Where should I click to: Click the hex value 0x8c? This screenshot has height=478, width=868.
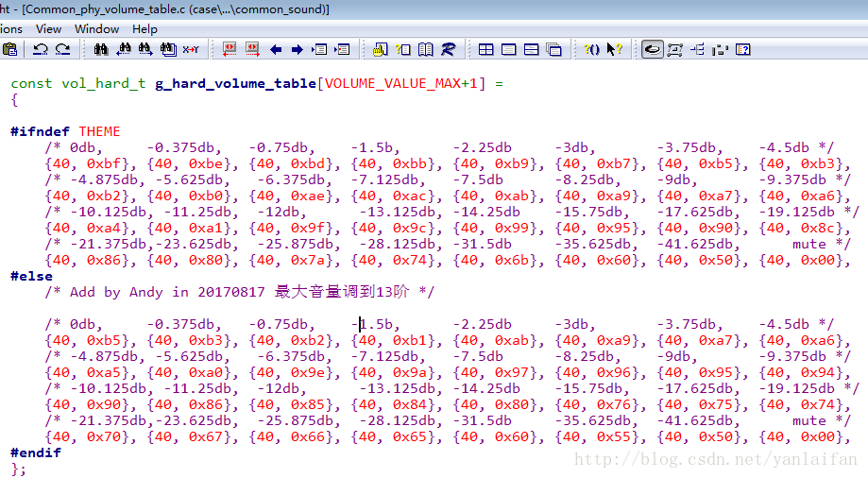tap(818, 229)
